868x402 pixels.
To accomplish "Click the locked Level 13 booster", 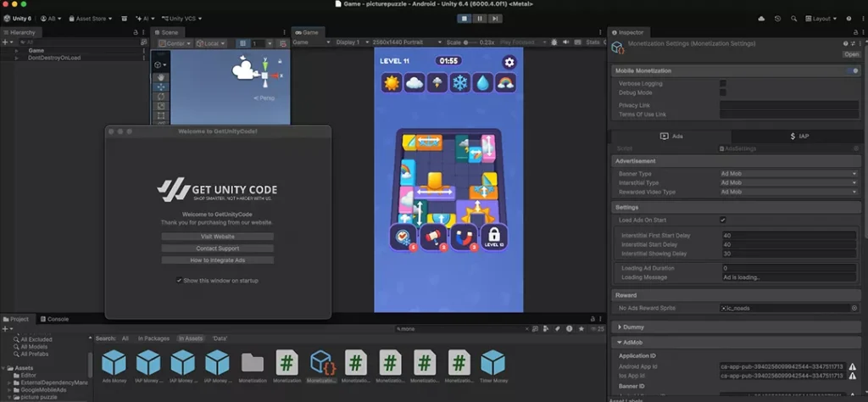I will (494, 237).
